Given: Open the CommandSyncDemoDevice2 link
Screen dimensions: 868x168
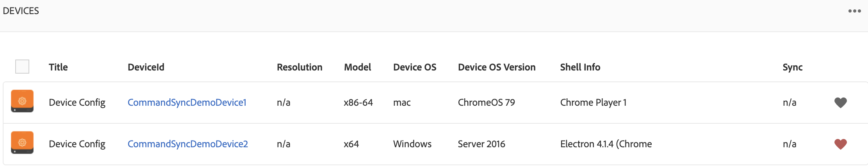Looking at the screenshot, I should [188, 144].
